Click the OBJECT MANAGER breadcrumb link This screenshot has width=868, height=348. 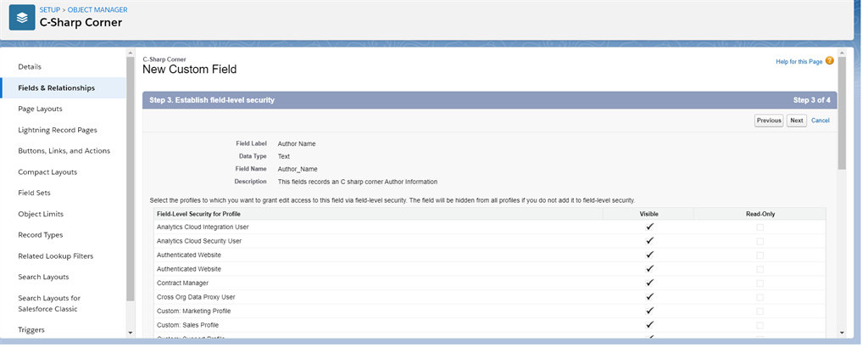(x=97, y=10)
